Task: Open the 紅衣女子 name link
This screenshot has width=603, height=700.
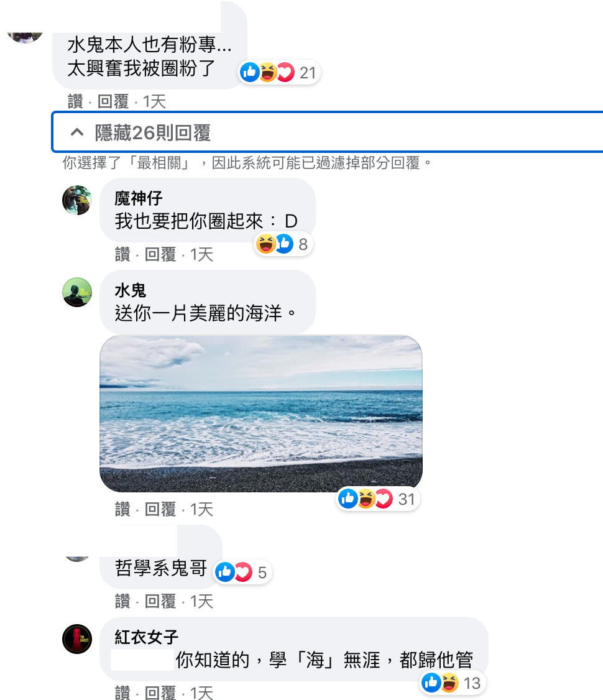Action: [x=146, y=637]
